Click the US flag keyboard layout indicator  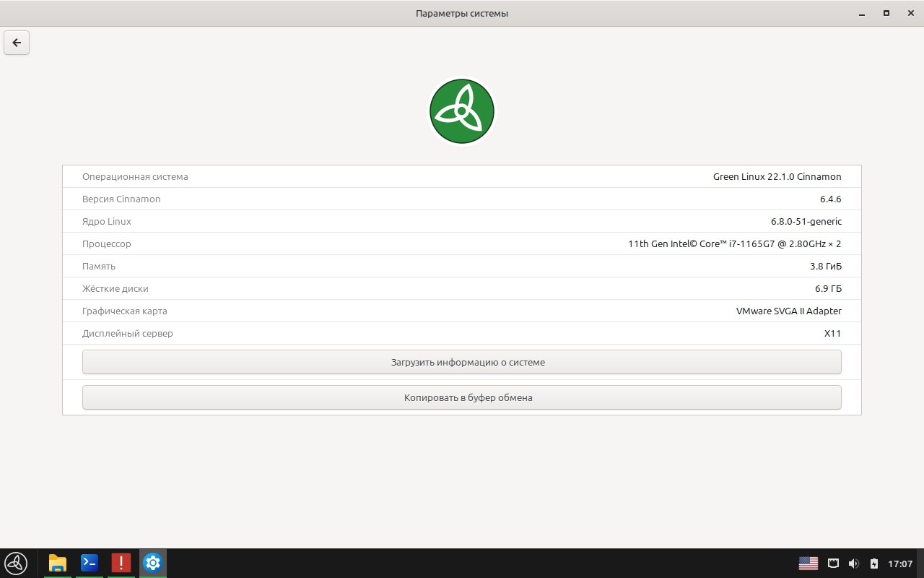[x=808, y=564]
